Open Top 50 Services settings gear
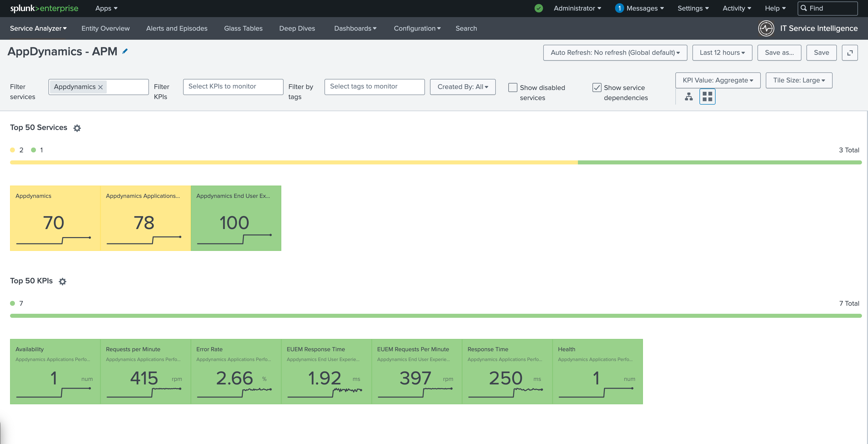 (77, 128)
